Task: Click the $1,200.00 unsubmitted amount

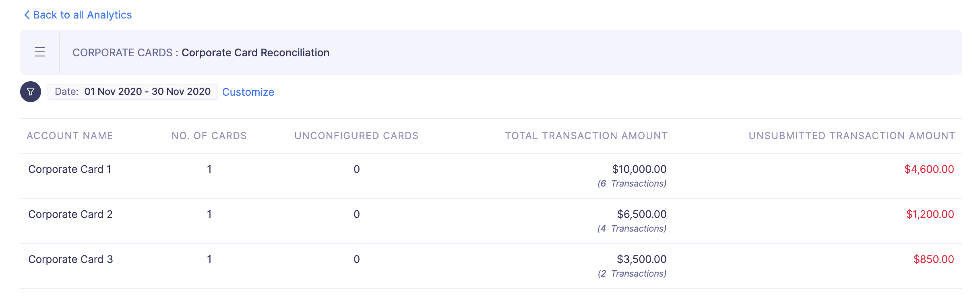Action: tap(930, 214)
